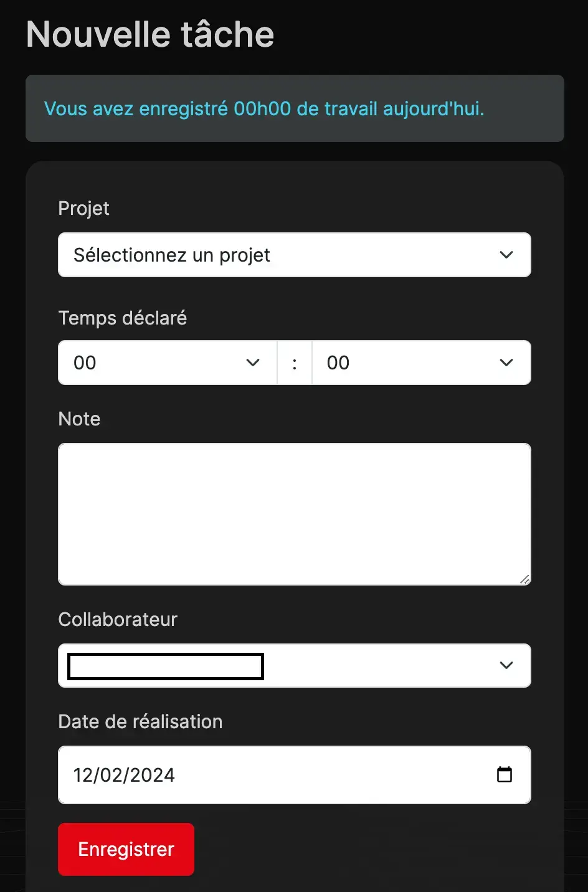Open the Collaborateur select box
Image resolution: width=588 pixels, height=892 pixels.
pos(295,665)
